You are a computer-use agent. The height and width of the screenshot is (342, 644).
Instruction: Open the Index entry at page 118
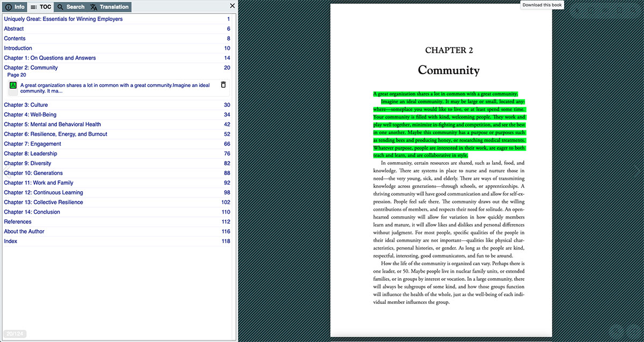(117, 241)
